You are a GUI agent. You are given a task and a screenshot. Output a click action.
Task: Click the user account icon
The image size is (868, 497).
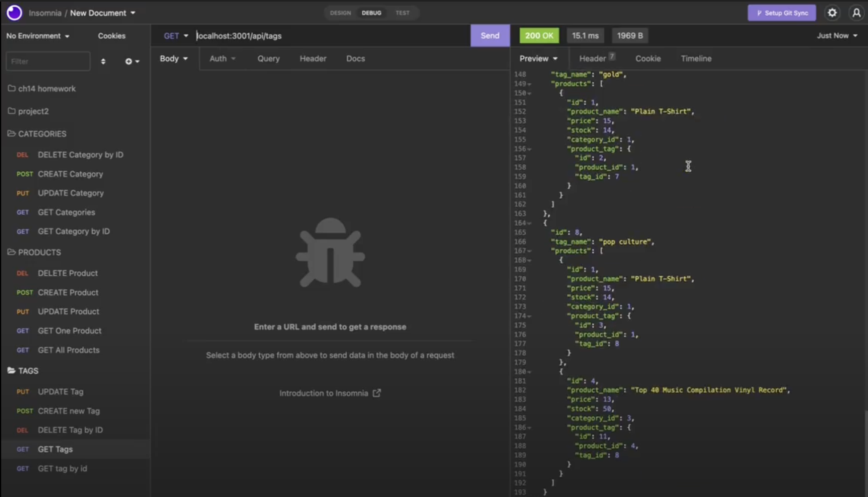(856, 13)
